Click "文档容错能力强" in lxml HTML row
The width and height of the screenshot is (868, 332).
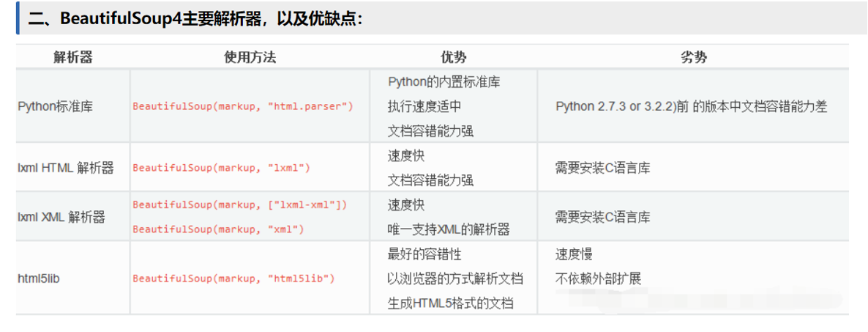click(x=430, y=180)
